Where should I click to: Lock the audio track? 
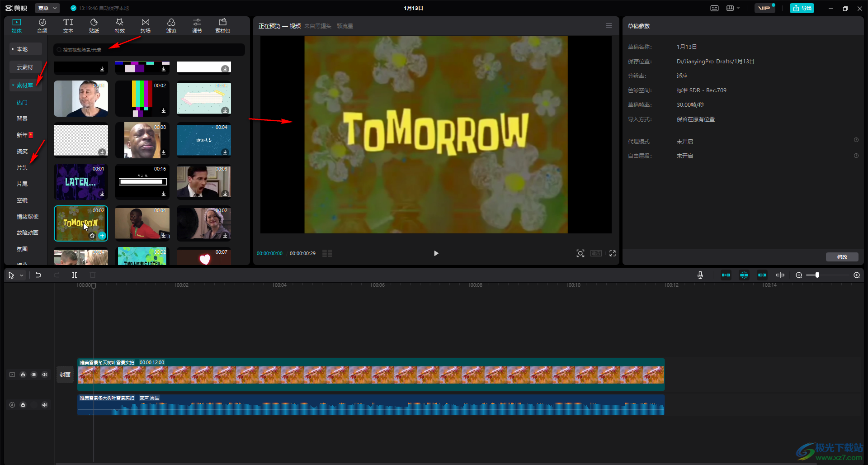click(23, 405)
